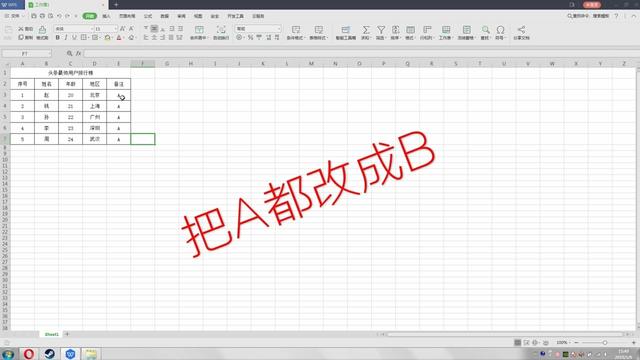The height and width of the screenshot is (360, 640).
Task: Click cell containing 北京
Action: 95,95
